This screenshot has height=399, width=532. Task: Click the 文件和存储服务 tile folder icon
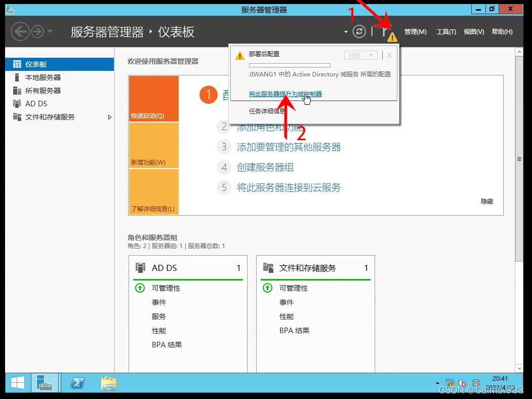tap(268, 268)
